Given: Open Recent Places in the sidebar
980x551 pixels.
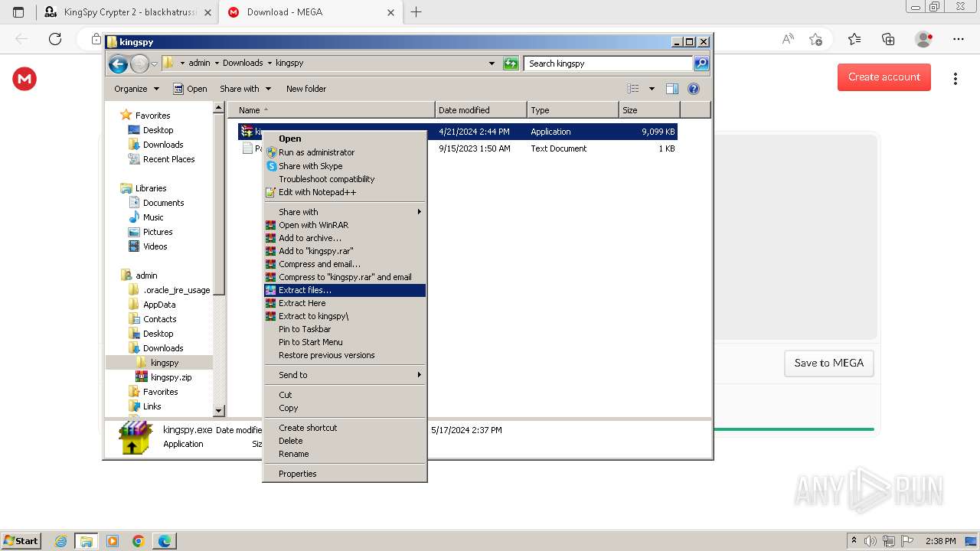Looking at the screenshot, I should [x=162, y=159].
